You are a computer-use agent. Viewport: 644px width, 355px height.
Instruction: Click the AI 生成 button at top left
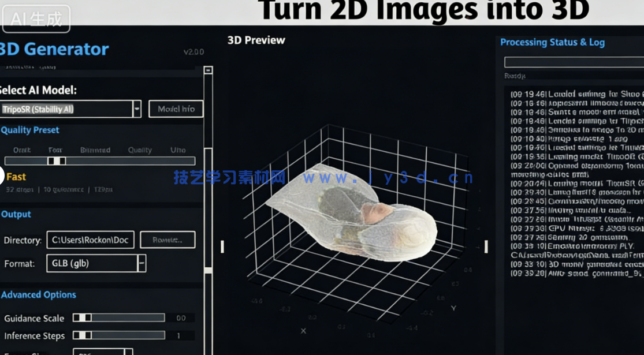pos(36,18)
